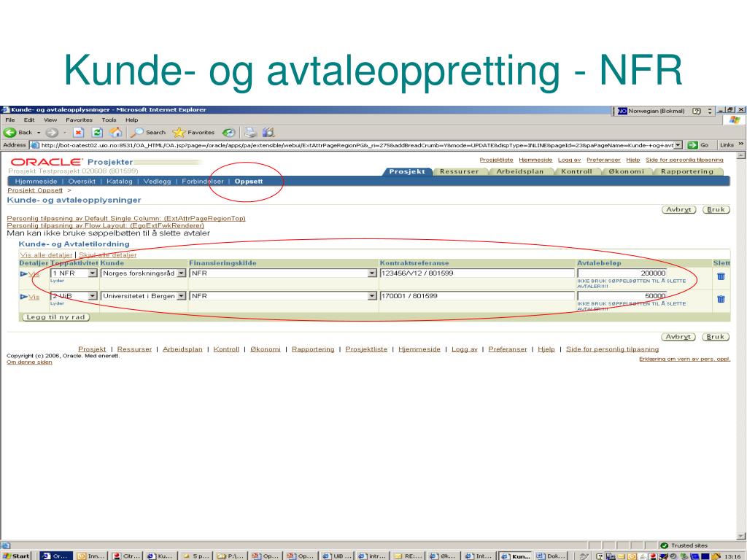Delete the Norges forskningsråd row with trash icon

tap(721, 276)
